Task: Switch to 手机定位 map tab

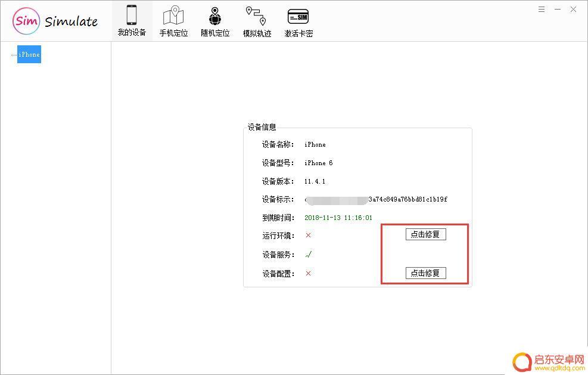Action: [173, 21]
